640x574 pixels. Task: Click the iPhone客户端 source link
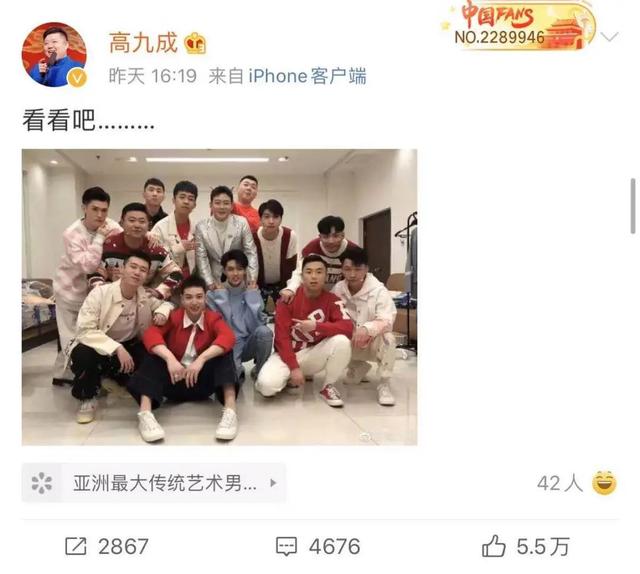pyautogui.click(x=307, y=76)
